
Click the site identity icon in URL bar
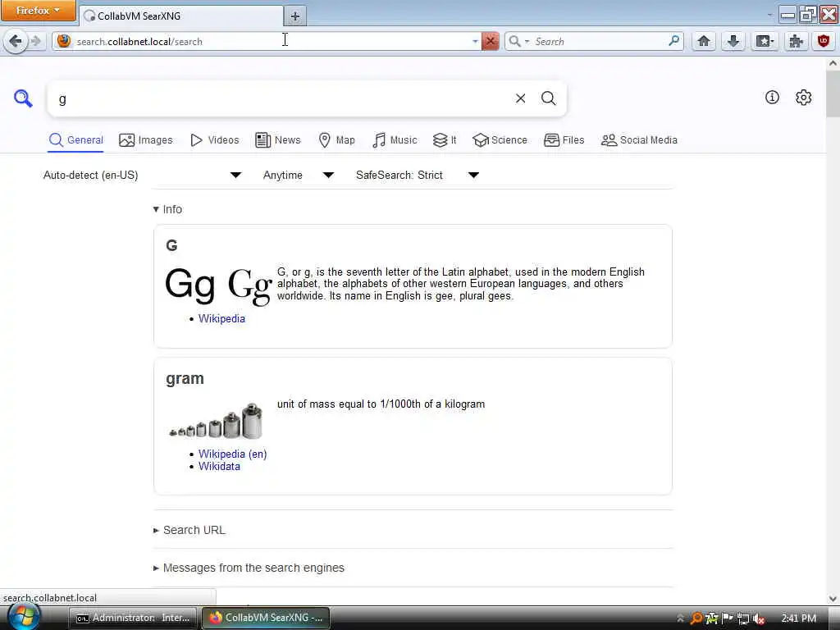(64, 41)
